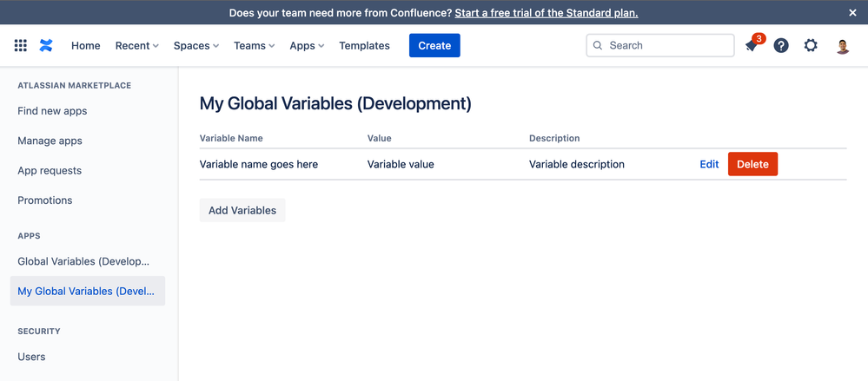
Task: Click the search magnifier icon
Action: click(597, 45)
